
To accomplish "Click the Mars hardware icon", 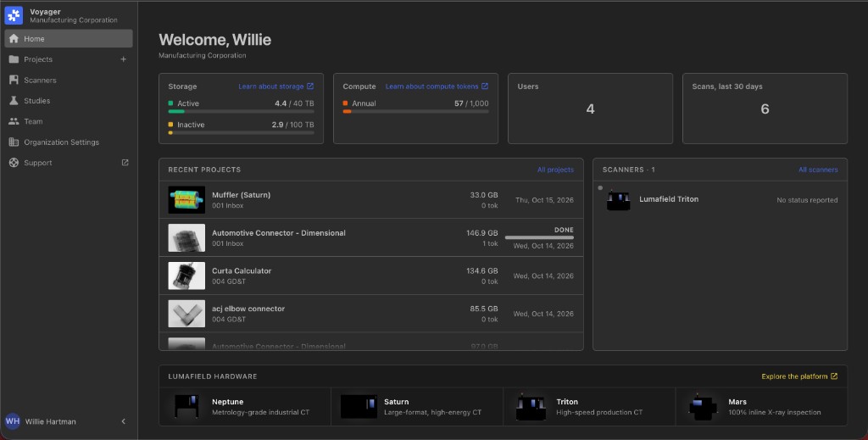I will (x=703, y=407).
